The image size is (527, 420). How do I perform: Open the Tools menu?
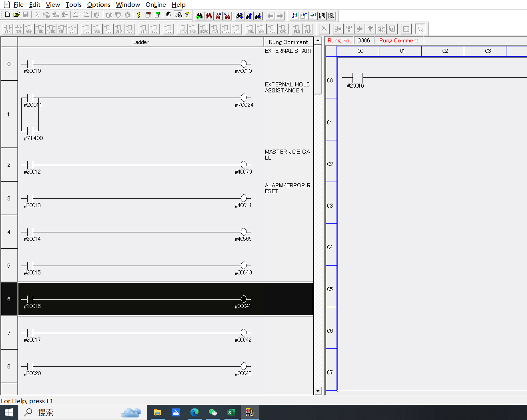[73, 5]
